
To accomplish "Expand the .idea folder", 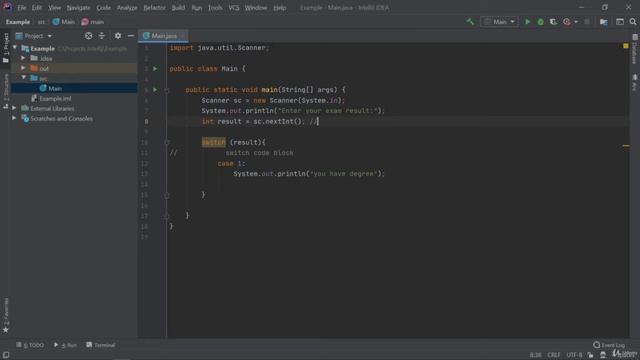I will coord(23,58).
